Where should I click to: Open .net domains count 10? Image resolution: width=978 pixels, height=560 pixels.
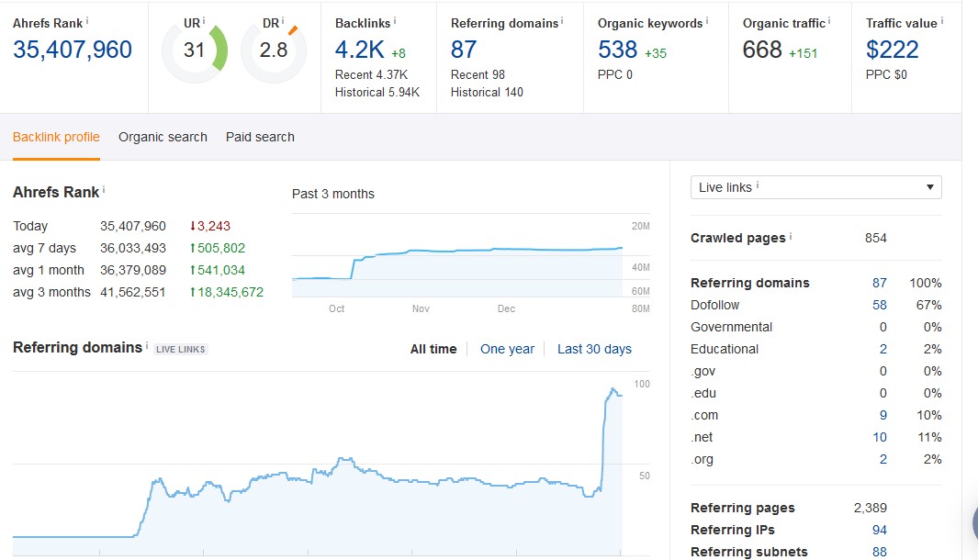point(880,437)
